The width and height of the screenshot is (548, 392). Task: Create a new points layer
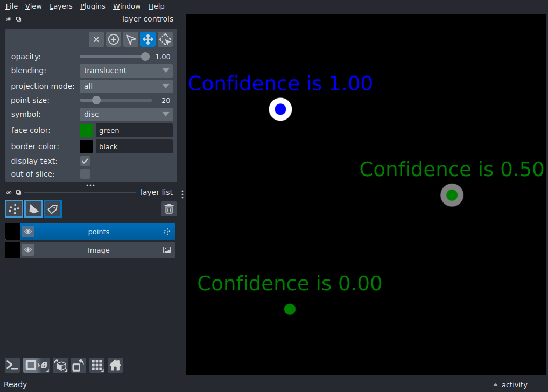click(14, 209)
